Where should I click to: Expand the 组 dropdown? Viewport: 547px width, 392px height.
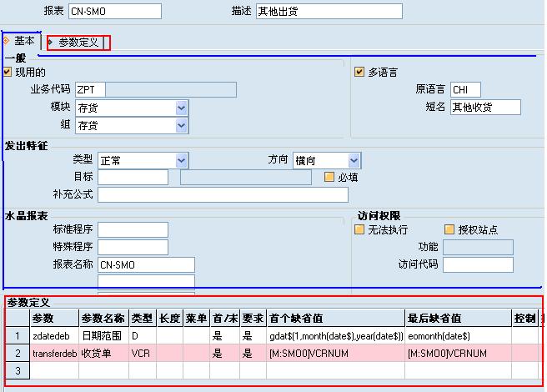click(182, 125)
